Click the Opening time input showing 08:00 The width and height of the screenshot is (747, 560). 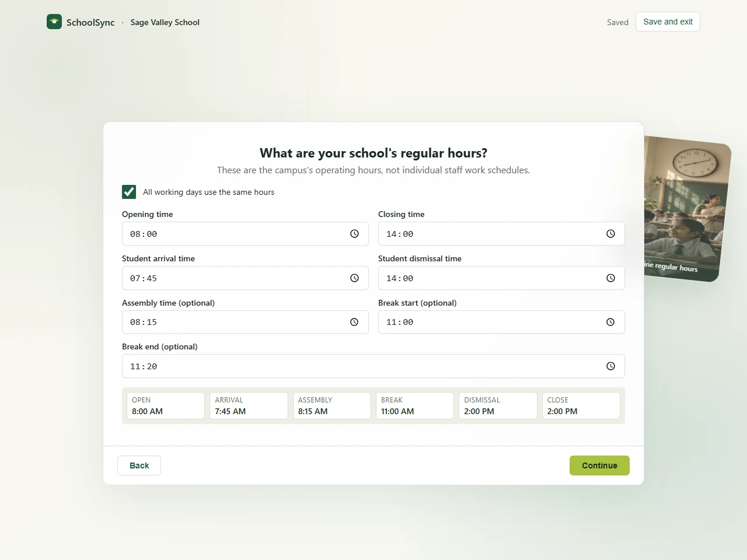(245, 234)
